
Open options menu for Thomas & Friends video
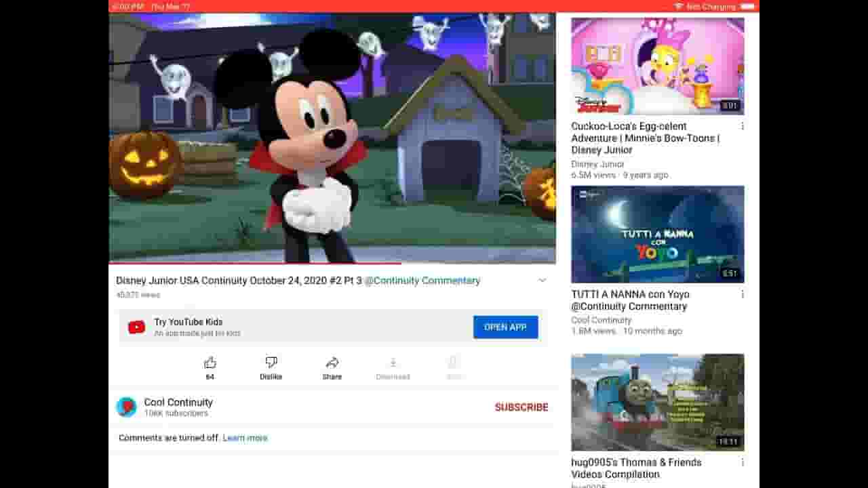(743, 463)
